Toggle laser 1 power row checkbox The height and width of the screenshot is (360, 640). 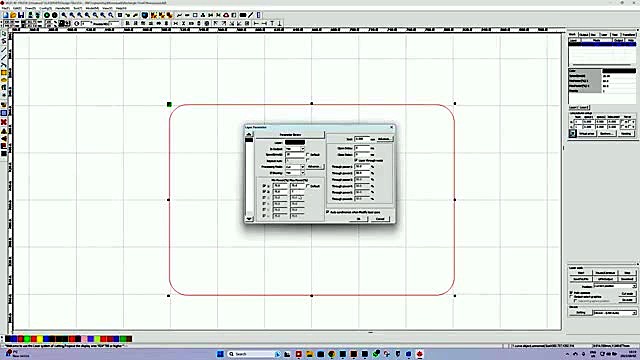click(x=264, y=186)
